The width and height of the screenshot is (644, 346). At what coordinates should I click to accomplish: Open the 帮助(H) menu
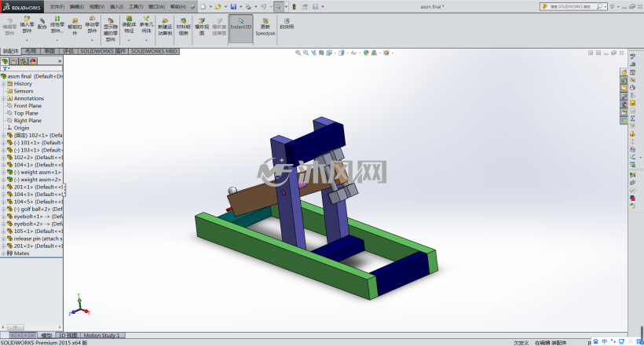pyautogui.click(x=177, y=6)
